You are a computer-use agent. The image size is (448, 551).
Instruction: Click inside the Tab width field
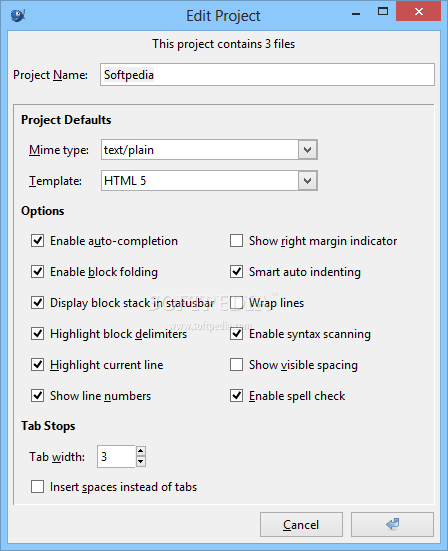pyautogui.click(x=116, y=456)
